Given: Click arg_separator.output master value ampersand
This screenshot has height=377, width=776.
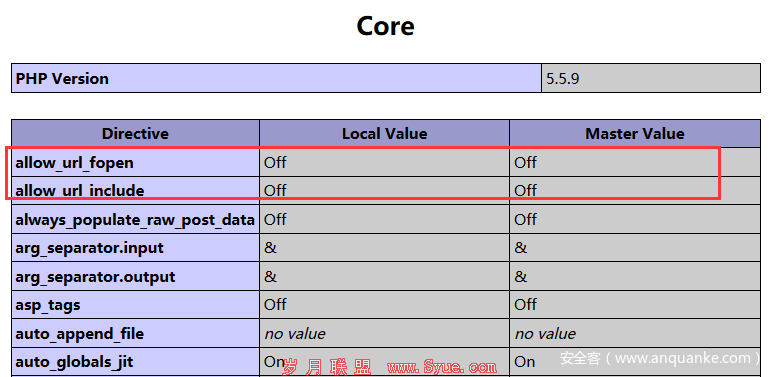Looking at the screenshot, I should pyautogui.click(x=521, y=277).
